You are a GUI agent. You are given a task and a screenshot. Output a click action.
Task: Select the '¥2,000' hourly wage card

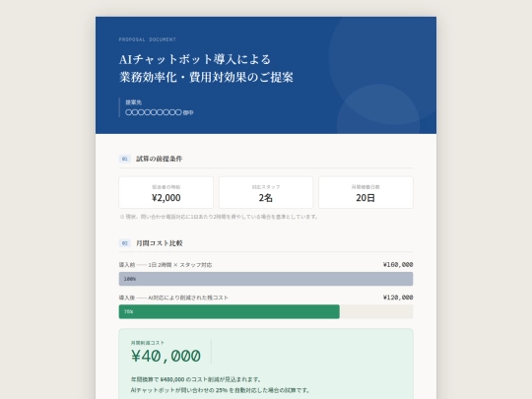click(x=166, y=192)
